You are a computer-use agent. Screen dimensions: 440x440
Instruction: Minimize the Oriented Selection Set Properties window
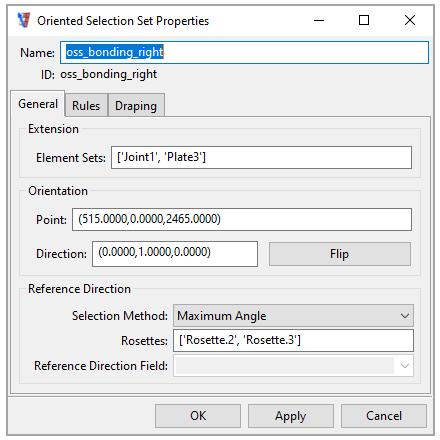319,21
